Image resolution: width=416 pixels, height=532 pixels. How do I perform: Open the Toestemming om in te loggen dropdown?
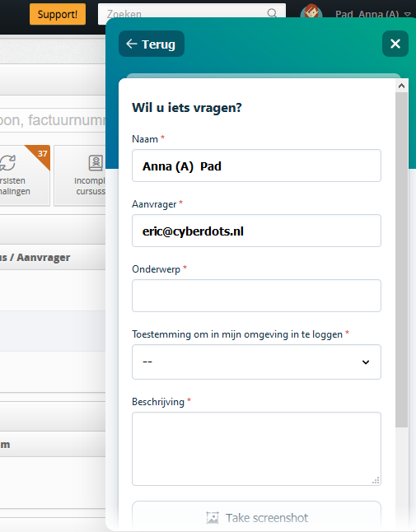tap(256, 362)
